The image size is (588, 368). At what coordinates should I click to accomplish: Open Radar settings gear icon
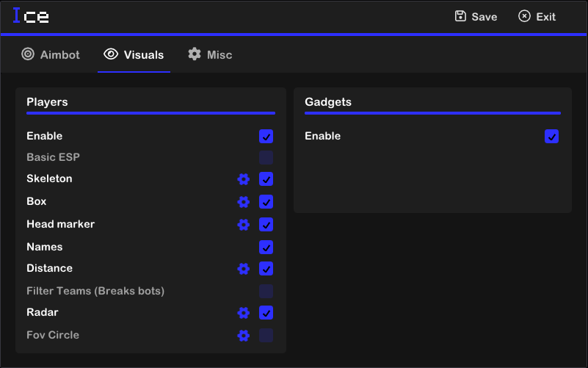click(244, 313)
